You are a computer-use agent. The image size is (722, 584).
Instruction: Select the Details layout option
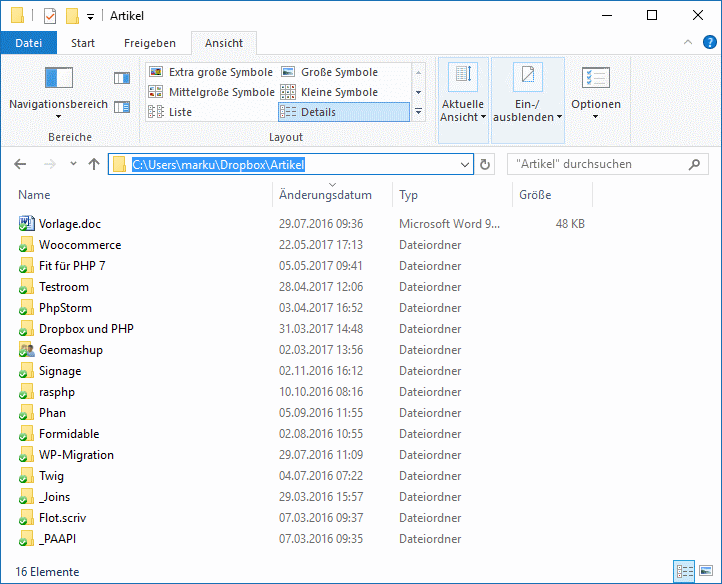point(344,112)
